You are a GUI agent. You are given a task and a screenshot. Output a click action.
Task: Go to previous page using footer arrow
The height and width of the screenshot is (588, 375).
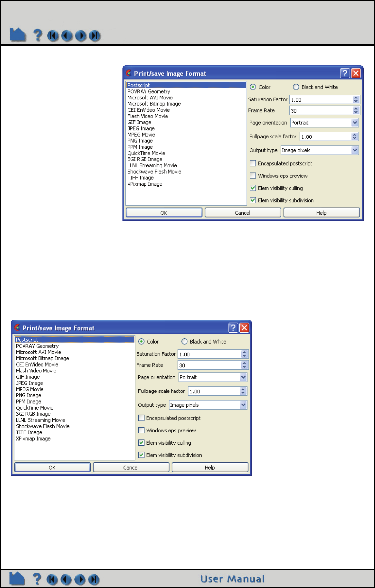[66, 580]
